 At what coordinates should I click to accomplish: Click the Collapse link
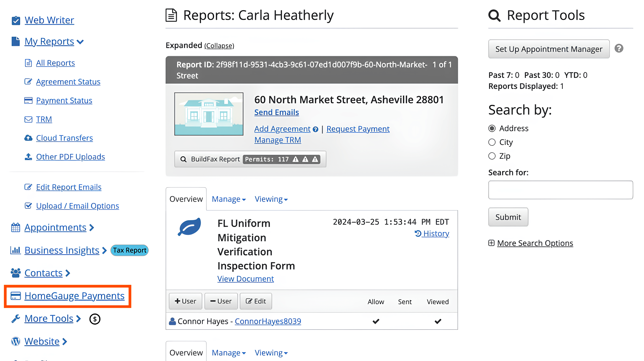click(219, 46)
